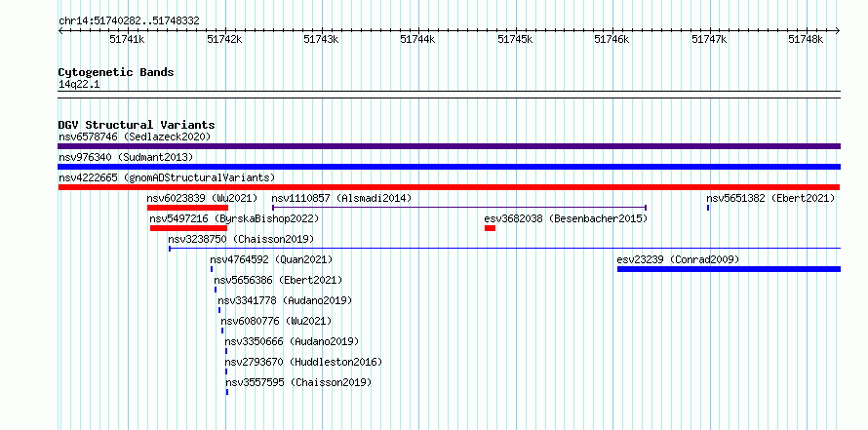Open nsv4222665 (gnomADStructuralVariants) label
Viewport: 868px width, 430px height.
(167, 177)
